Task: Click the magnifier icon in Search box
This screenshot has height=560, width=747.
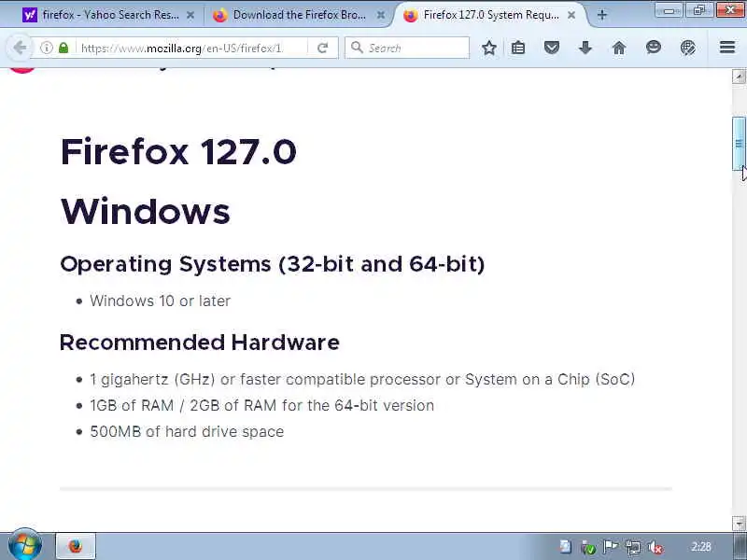Action: (357, 48)
